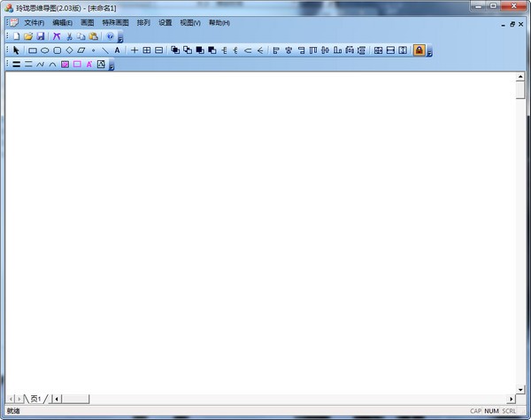Select the pointer arrow tool
Screen dimensions: 531x420
tap(16, 50)
